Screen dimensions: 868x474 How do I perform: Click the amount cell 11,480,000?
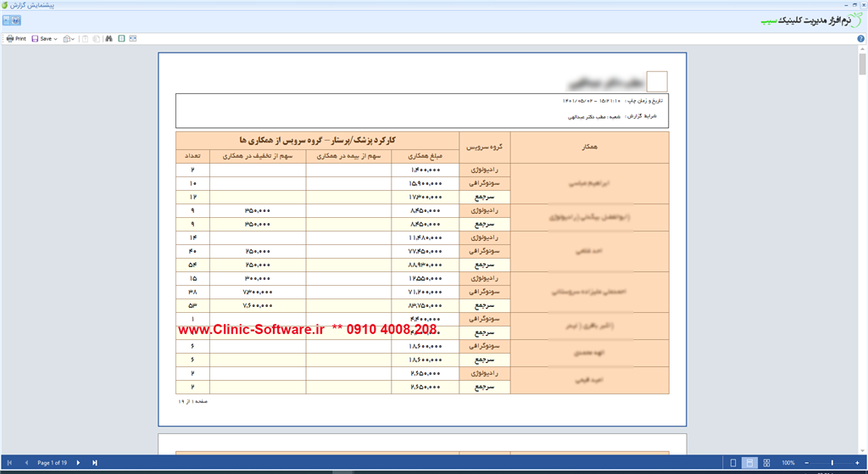click(x=426, y=237)
